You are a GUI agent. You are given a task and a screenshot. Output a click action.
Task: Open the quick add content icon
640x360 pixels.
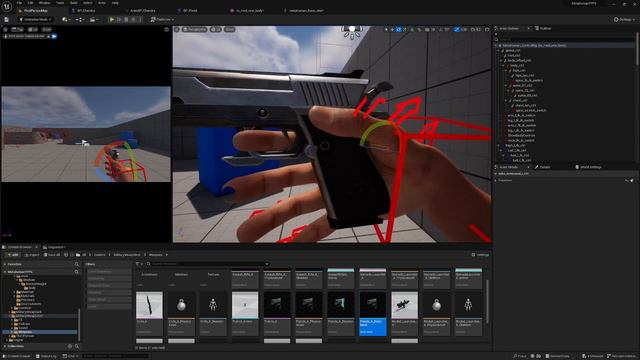tap(65, 20)
